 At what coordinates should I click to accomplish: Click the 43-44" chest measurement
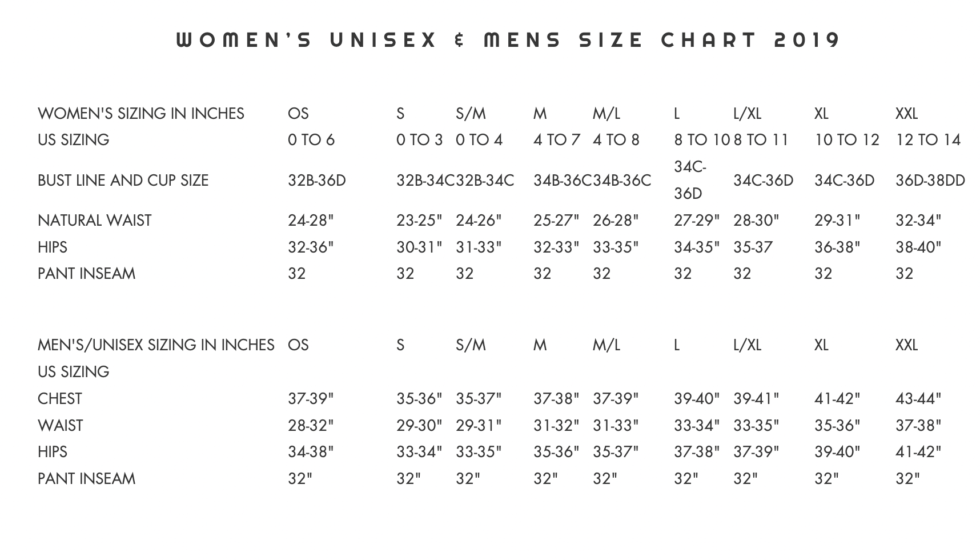pos(918,398)
